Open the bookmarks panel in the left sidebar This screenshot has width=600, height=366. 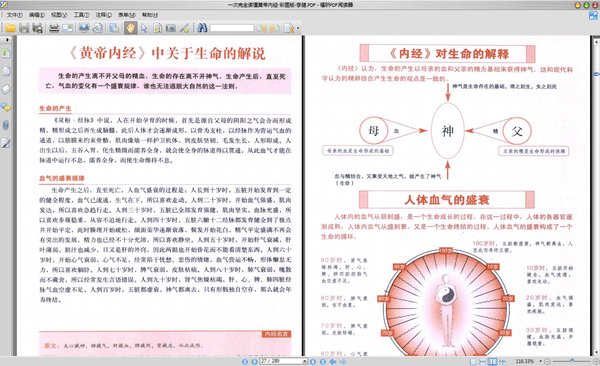(6, 52)
